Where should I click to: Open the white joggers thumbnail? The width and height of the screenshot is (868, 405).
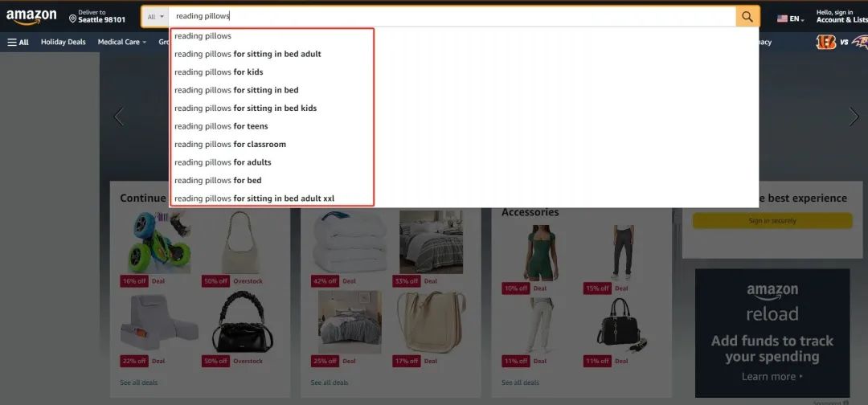click(541, 325)
